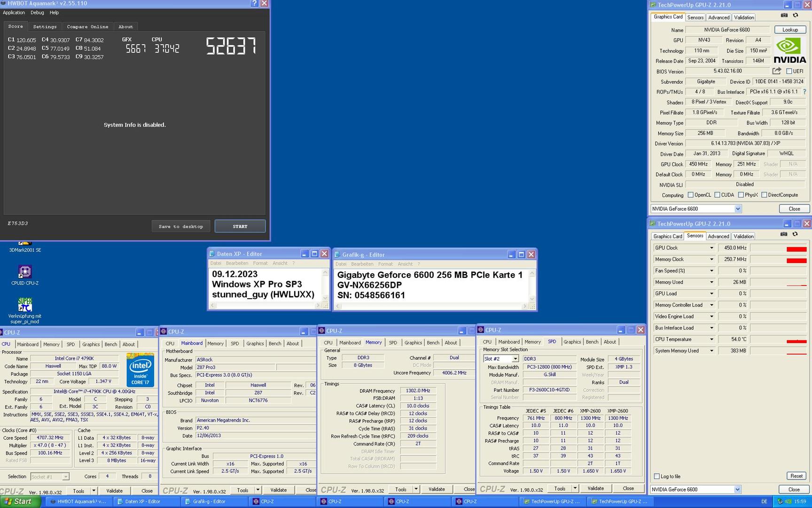
Task: Switch to Daten XP - Editor taskbar button
Action: point(146,501)
